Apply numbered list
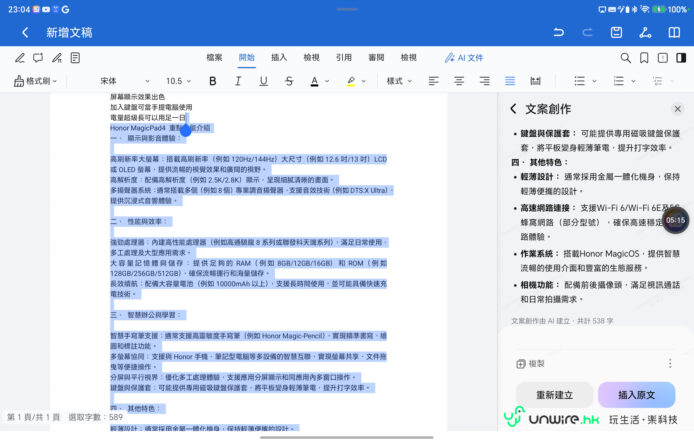Viewport: 694px width, 444px height. [618, 81]
